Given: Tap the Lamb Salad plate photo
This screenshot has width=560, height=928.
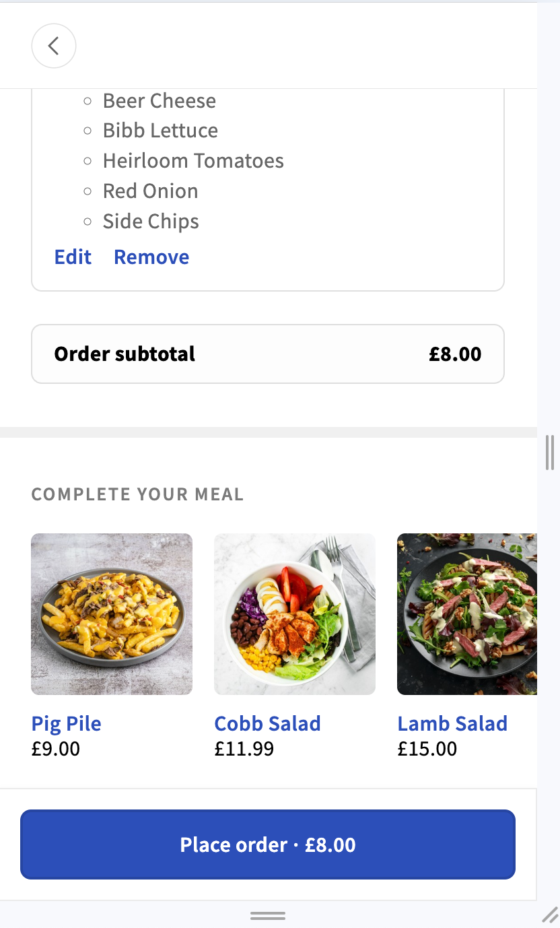Looking at the screenshot, I should (467, 614).
